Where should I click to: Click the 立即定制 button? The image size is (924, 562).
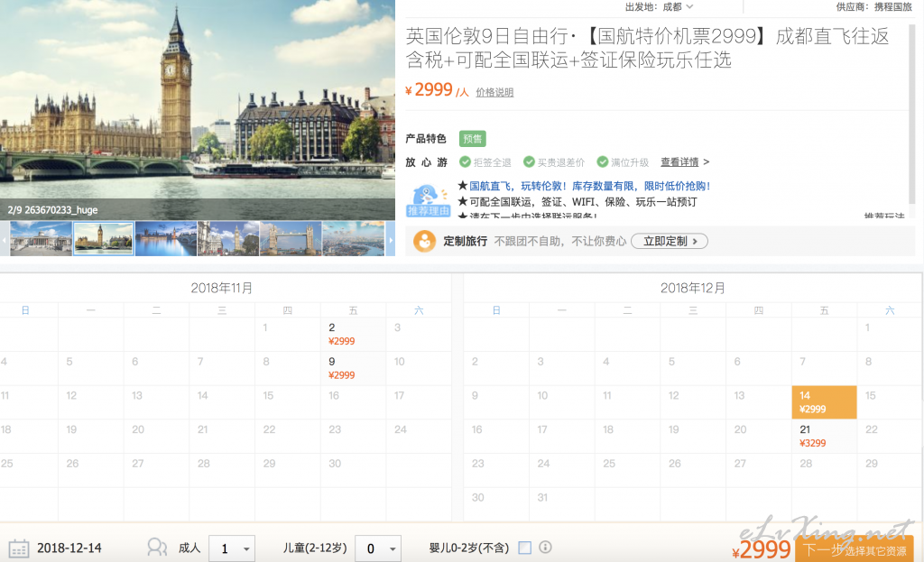(x=670, y=241)
